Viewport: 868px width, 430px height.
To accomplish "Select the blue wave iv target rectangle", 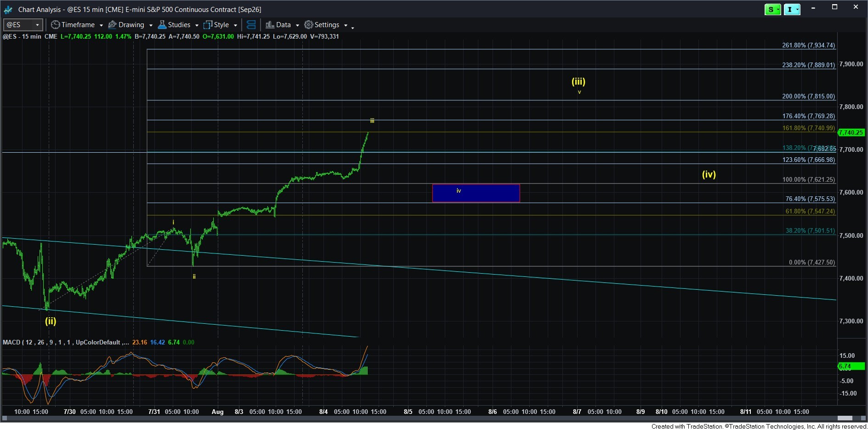I will (x=476, y=193).
